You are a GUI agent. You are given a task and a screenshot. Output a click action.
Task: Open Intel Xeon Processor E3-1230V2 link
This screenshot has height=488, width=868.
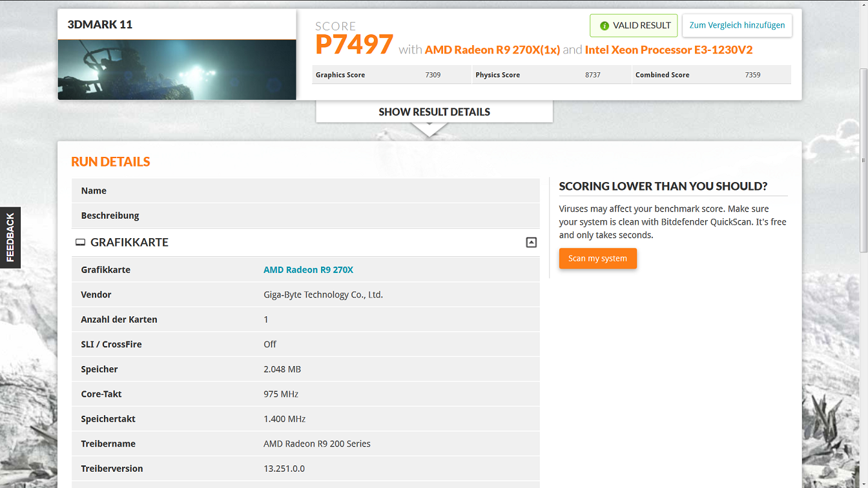tap(668, 50)
